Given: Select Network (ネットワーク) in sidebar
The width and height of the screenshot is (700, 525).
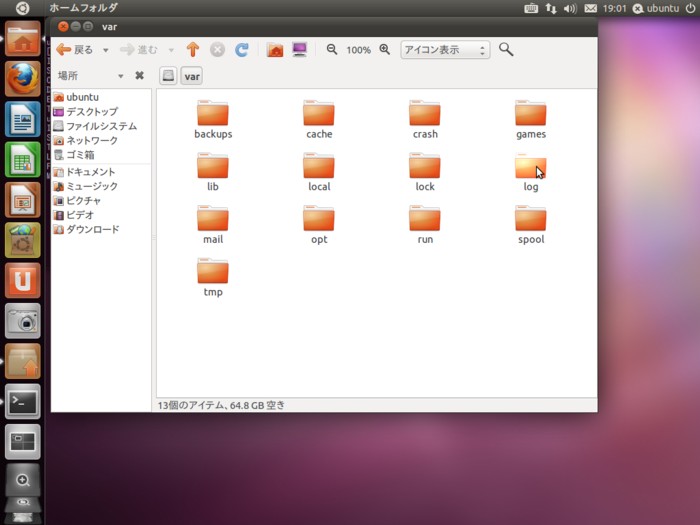Looking at the screenshot, I should 86,140.
